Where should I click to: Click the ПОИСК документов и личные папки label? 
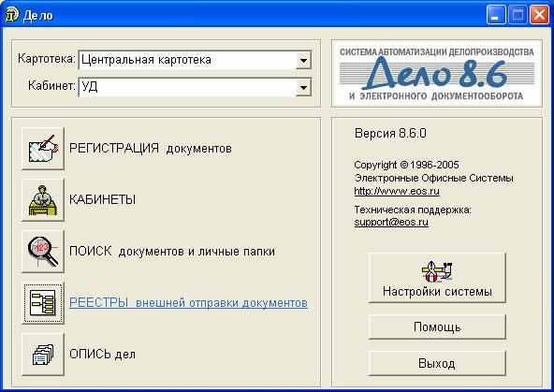pos(172,252)
